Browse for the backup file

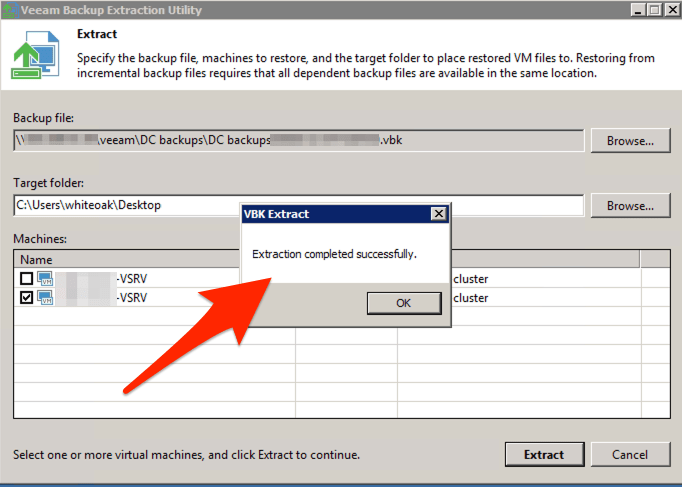tap(630, 140)
